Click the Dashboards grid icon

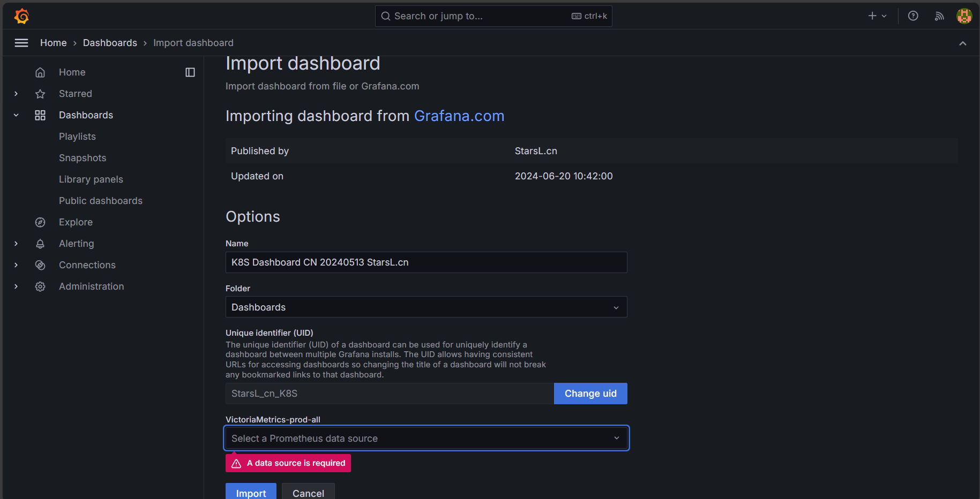point(40,115)
